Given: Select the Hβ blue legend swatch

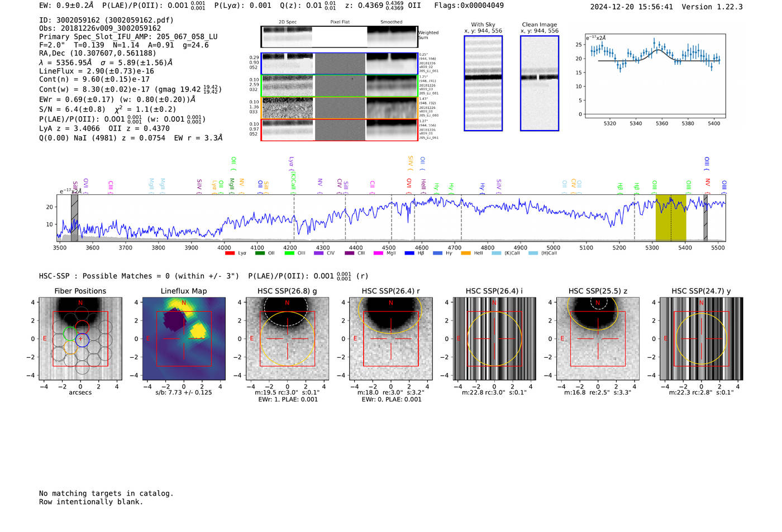Looking at the screenshot, I should pyautogui.click(x=409, y=253).
